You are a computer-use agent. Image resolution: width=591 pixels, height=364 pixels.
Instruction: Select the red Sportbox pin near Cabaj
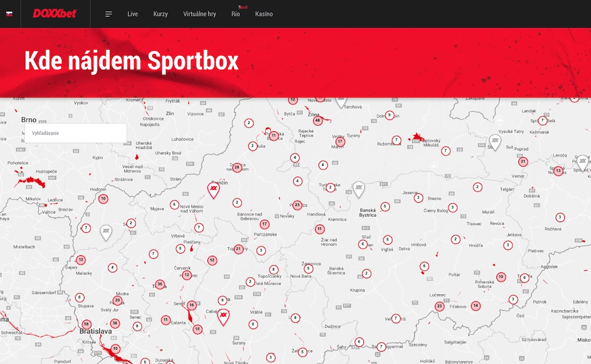[223, 317]
